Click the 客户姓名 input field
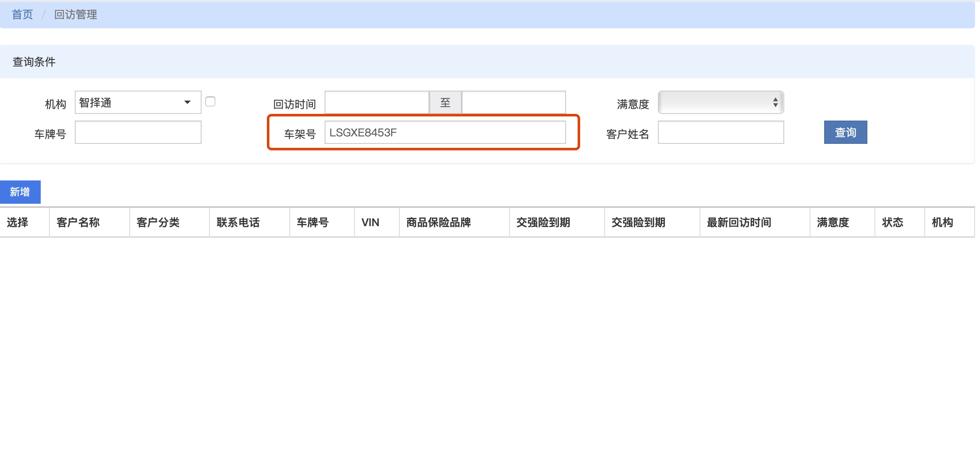This screenshot has width=980, height=464. (720, 132)
